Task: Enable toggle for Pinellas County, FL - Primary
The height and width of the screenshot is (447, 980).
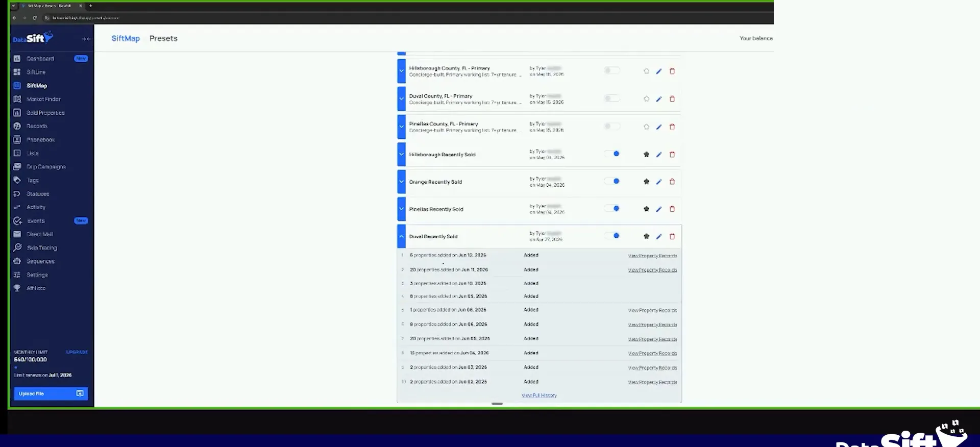Action: point(612,126)
